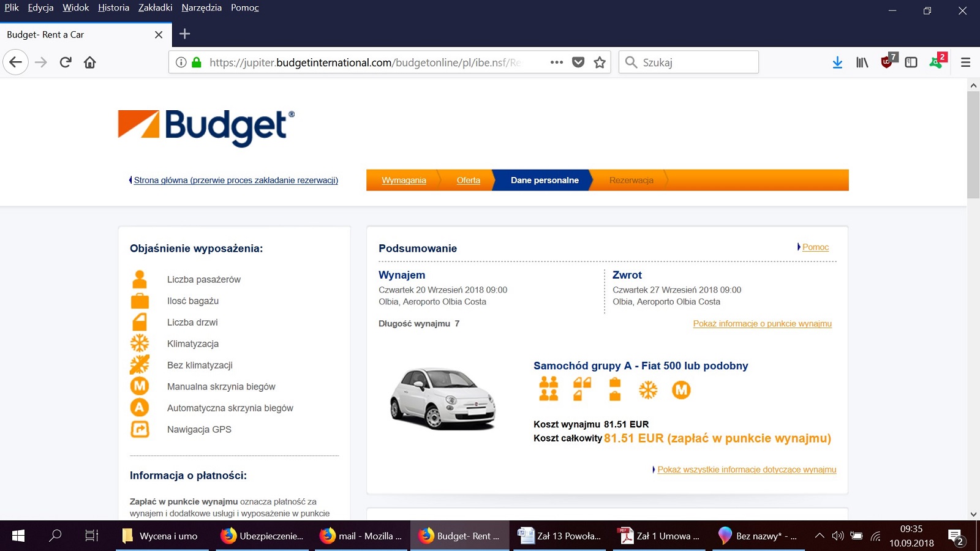The width and height of the screenshot is (980, 551).
Task: Click Pokaż wszystkie informacje dotyczące wynajmu
Action: point(747,470)
